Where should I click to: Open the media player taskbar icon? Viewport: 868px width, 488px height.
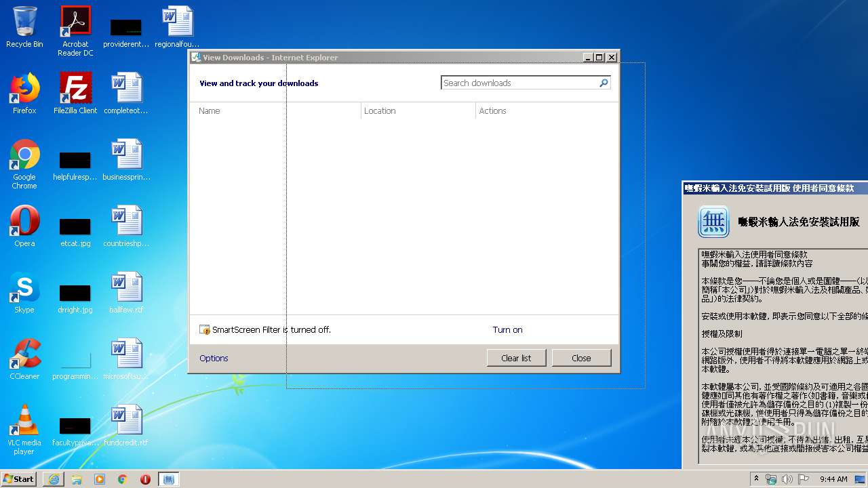(100, 479)
